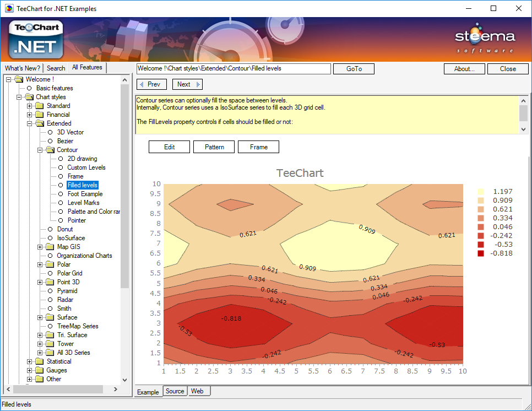Click description box scroll-down arrow

click(x=524, y=129)
